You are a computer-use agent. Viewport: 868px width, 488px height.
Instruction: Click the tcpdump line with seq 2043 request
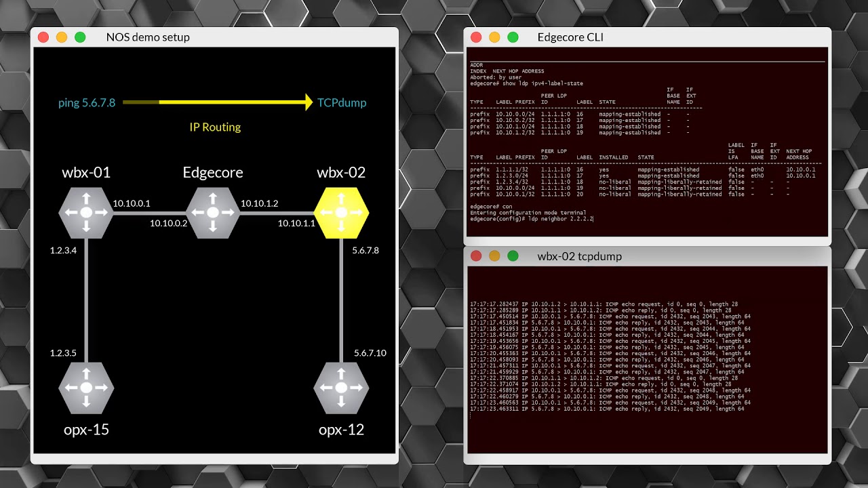click(610, 317)
